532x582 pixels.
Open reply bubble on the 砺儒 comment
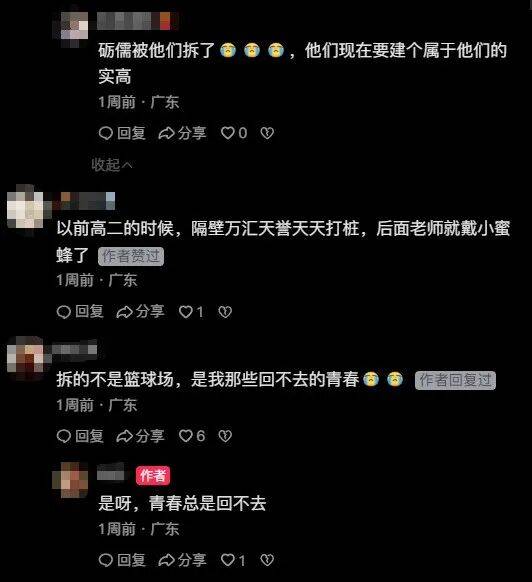(x=122, y=133)
